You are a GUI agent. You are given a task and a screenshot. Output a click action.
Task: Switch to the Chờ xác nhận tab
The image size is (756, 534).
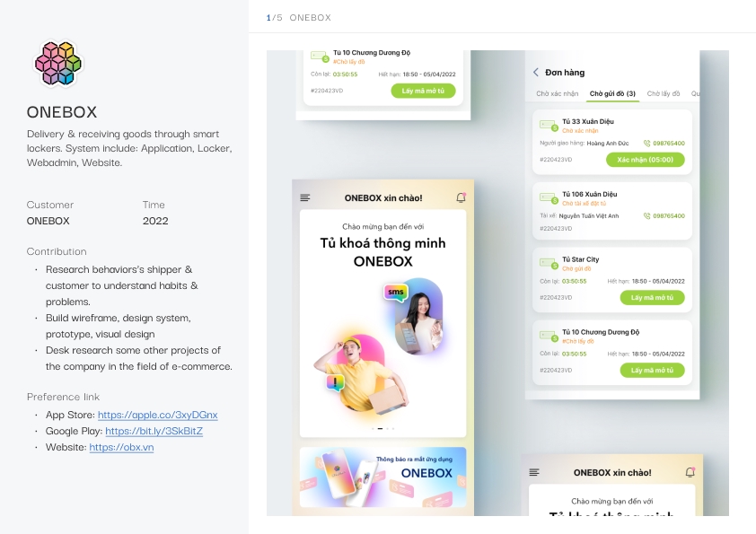(558, 93)
